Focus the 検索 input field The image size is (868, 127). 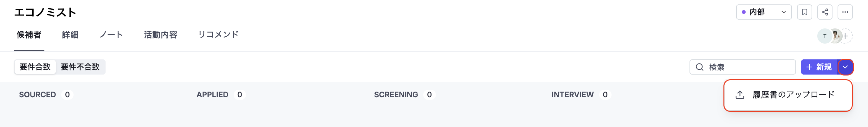(x=742, y=67)
